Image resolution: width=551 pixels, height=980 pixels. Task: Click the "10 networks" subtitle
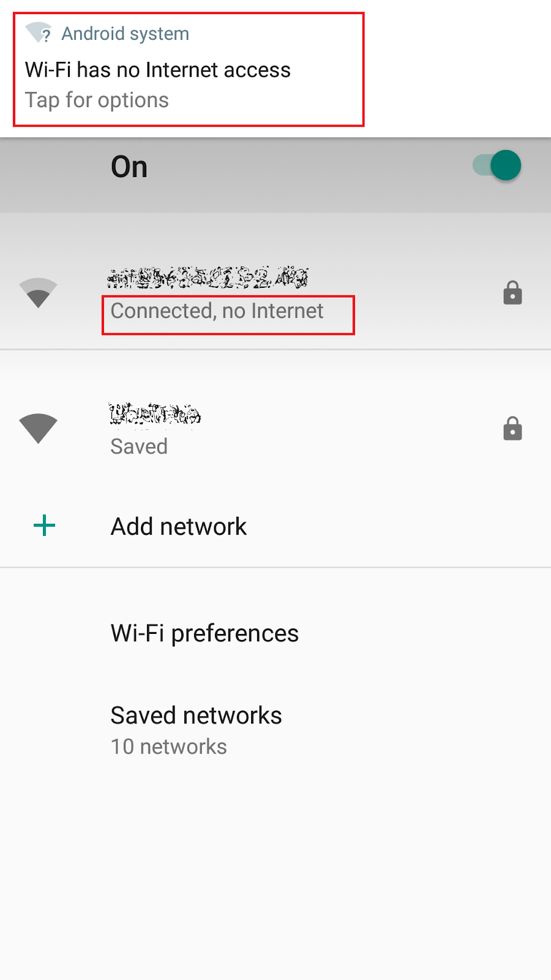[169, 747]
